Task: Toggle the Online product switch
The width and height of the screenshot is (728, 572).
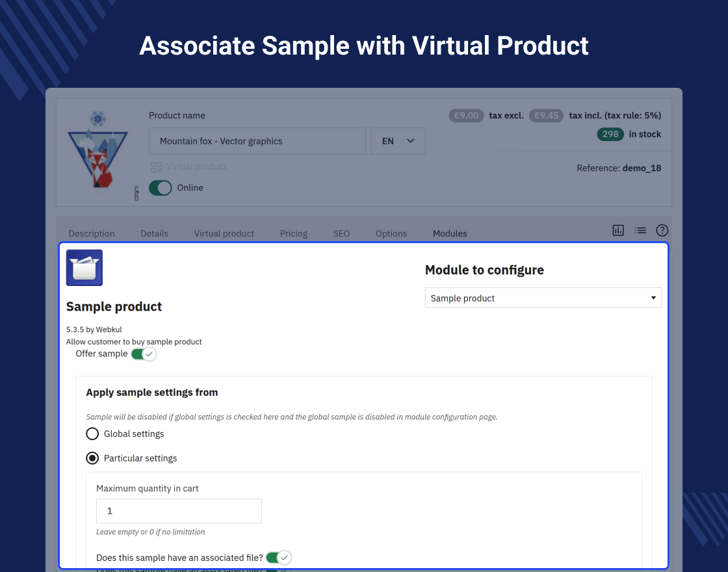Action: tap(160, 188)
